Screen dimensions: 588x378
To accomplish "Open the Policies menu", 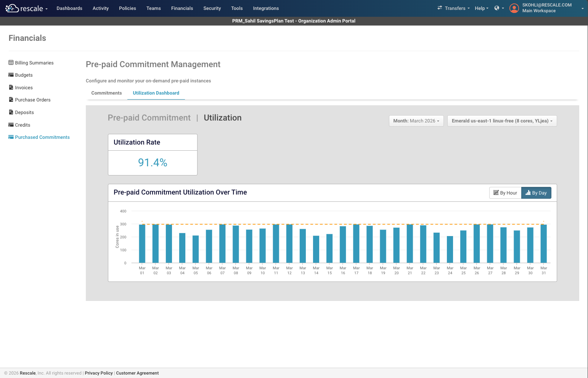I will pyautogui.click(x=127, y=8).
